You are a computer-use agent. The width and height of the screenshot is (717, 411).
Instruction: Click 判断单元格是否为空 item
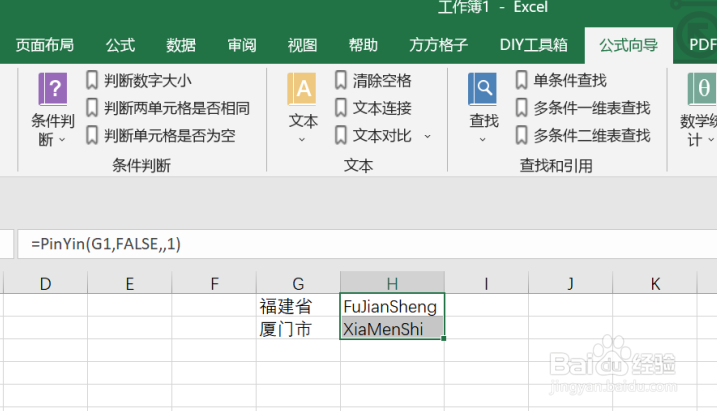click(161, 135)
